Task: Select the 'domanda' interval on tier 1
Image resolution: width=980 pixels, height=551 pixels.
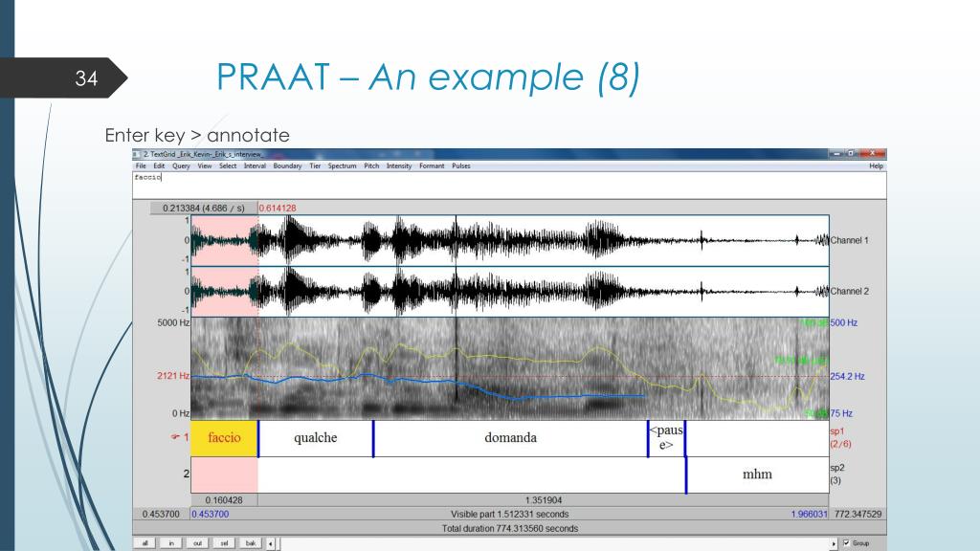Action: point(511,438)
